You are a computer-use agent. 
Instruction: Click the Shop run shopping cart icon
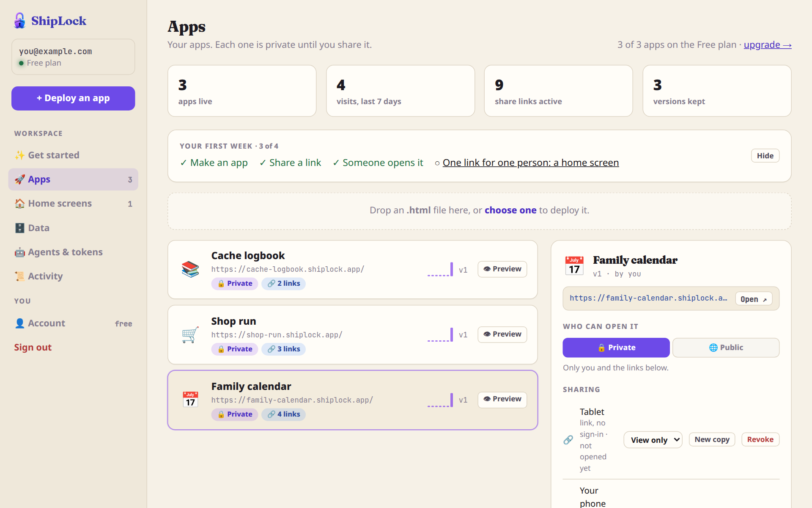pyautogui.click(x=190, y=335)
